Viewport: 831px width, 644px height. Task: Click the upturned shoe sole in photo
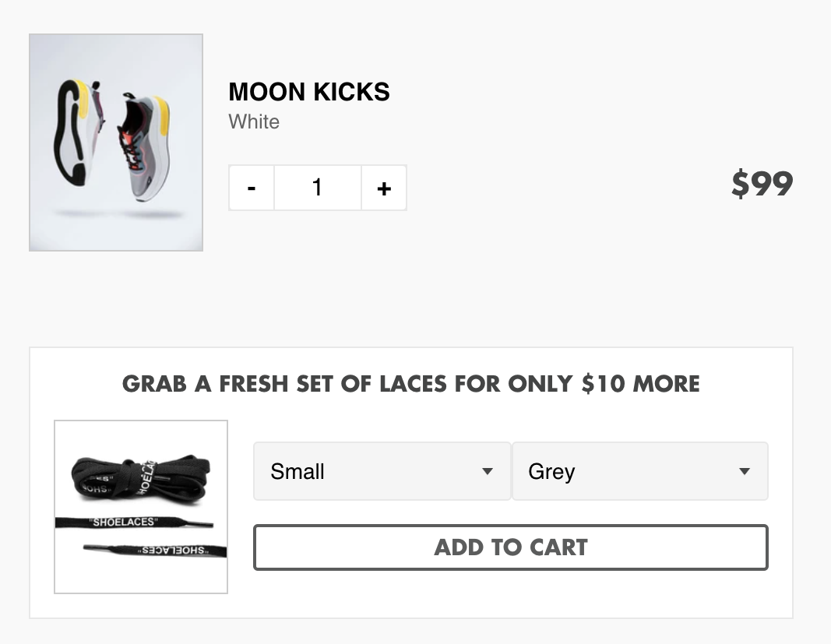point(72,131)
